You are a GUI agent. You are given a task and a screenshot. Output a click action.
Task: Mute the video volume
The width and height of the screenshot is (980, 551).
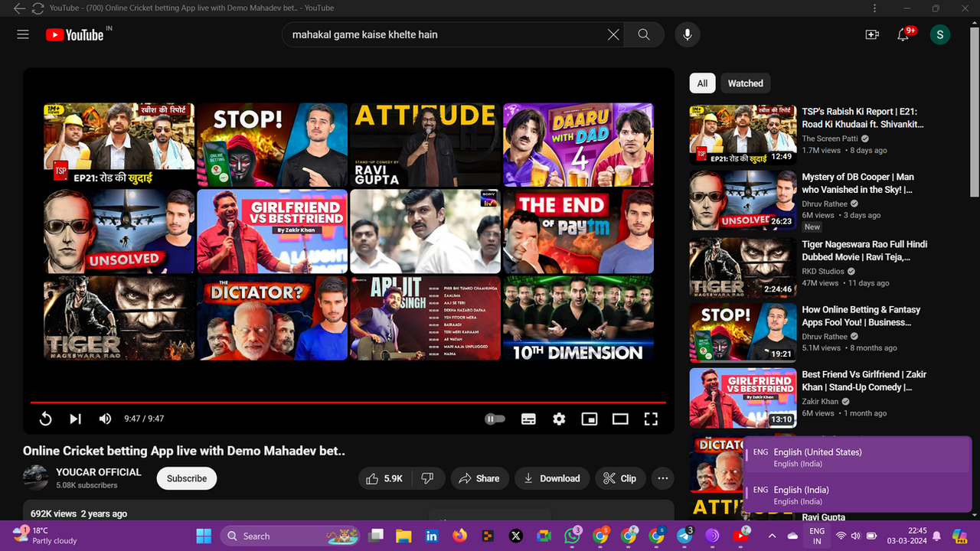click(x=105, y=419)
